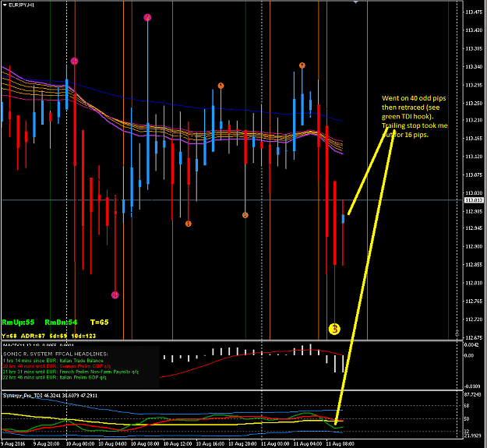
Task: Click the 113.340 price scale label
Action: pyautogui.click(x=474, y=67)
